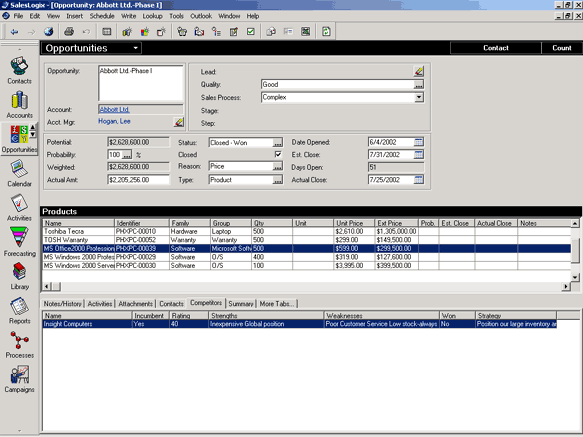
Task: Open Reports in the navigation bar
Action: pyautogui.click(x=19, y=311)
